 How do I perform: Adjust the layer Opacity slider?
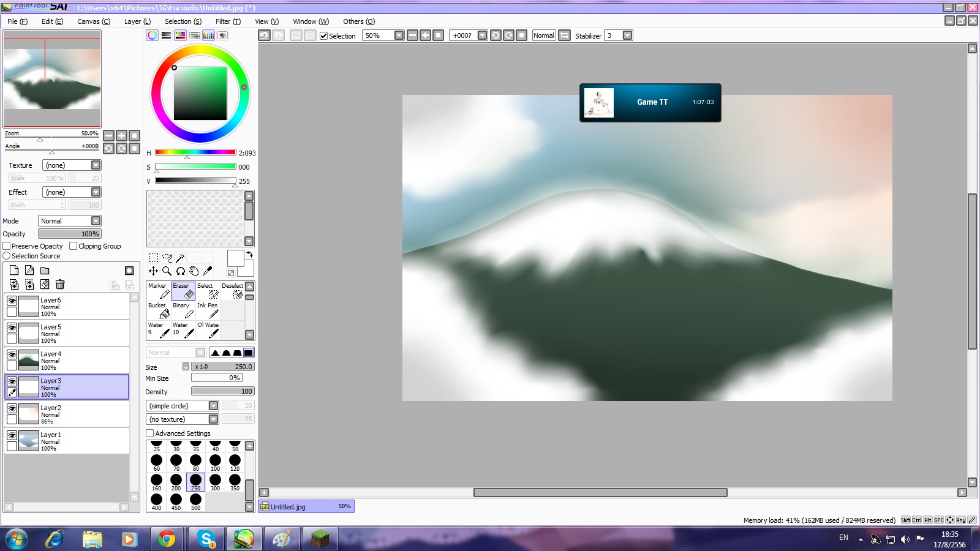pos(70,234)
